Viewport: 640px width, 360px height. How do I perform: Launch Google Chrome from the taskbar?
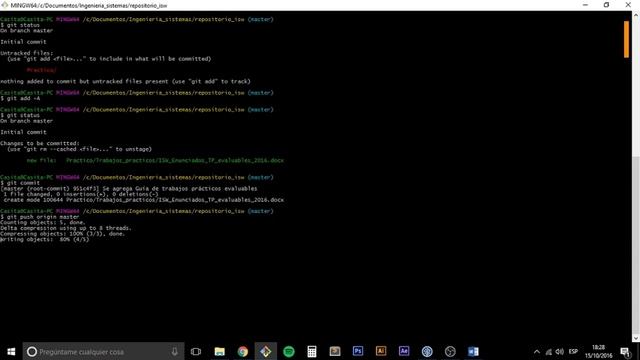click(x=243, y=351)
